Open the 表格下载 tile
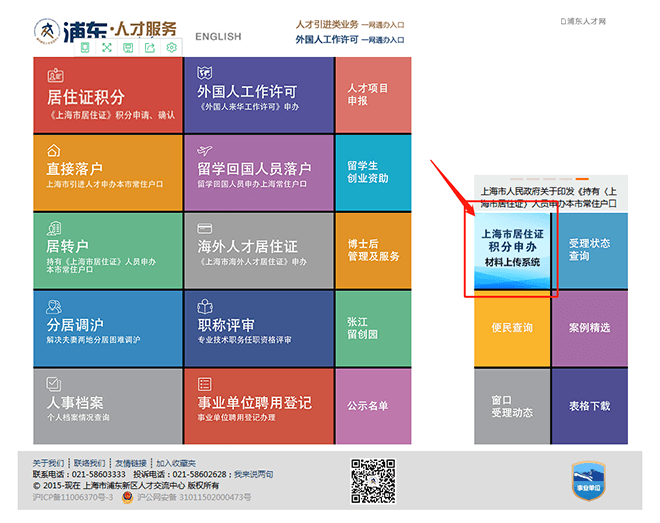The height and width of the screenshot is (523, 660). 590,406
